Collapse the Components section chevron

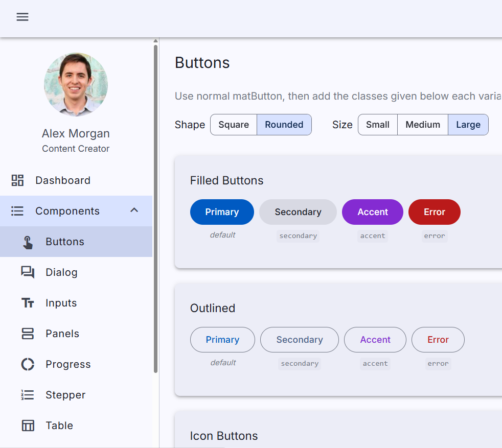pyautogui.click(x=134, y=210)
